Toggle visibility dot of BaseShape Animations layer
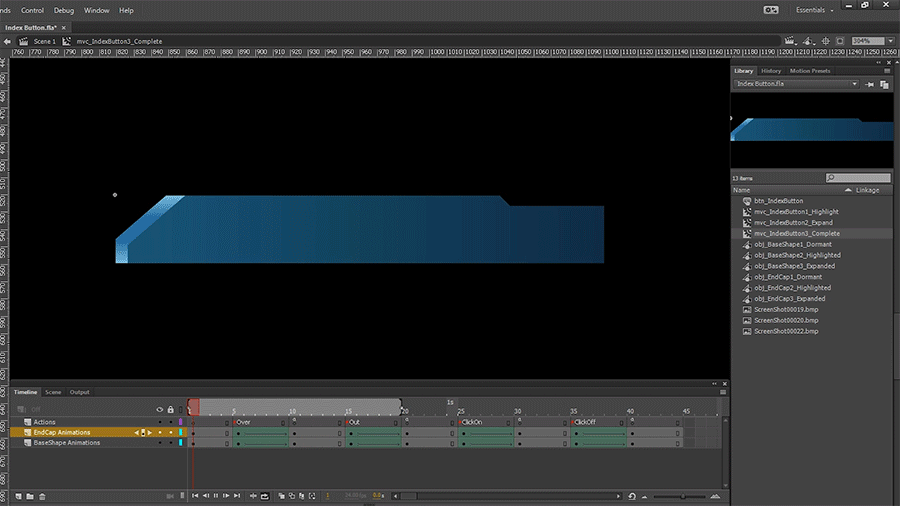 coord(160,443)
